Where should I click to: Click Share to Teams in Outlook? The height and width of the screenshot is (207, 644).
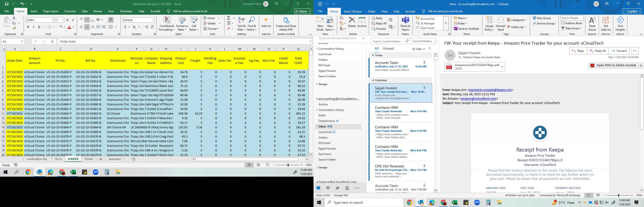tap(405, 24)
